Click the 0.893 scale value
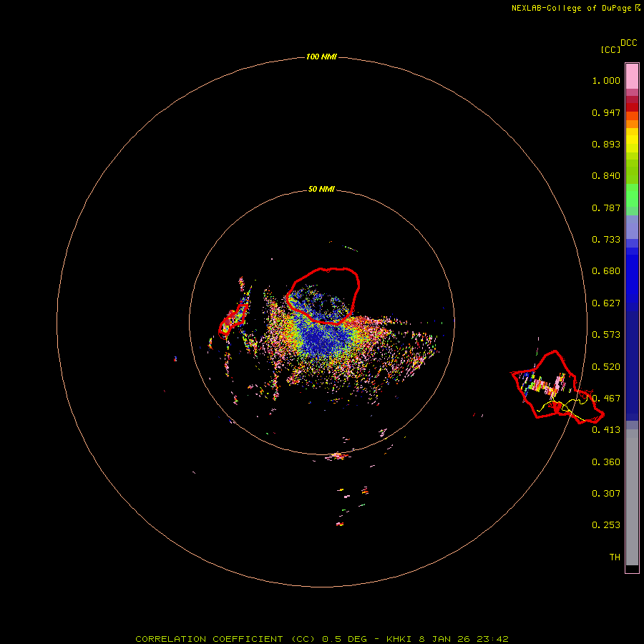 pyautogui.click(x=606, y=144)
